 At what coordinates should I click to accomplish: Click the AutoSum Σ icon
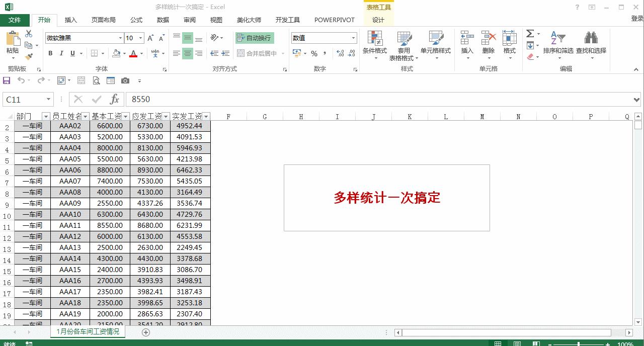[529, 34]
